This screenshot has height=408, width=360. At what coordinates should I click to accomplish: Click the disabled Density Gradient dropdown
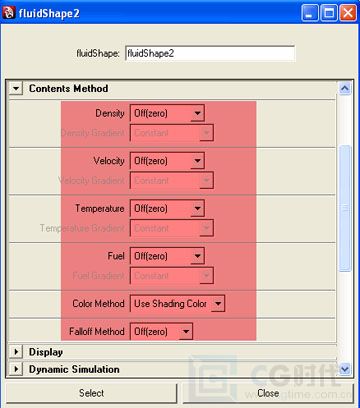(172, 133)
